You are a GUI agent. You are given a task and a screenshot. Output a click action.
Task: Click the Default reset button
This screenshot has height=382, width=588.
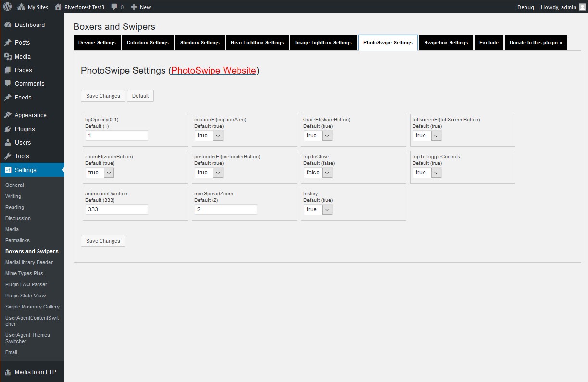[x=140, y=96]
